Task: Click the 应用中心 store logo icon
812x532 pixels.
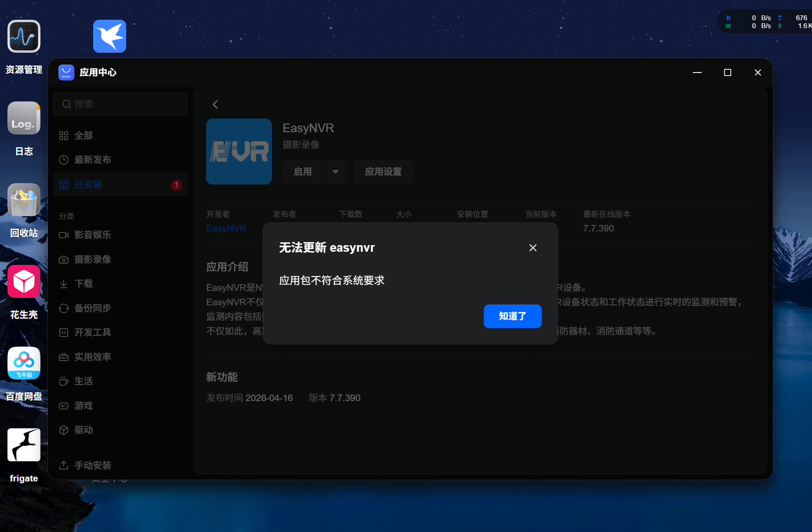Action: 66,72
